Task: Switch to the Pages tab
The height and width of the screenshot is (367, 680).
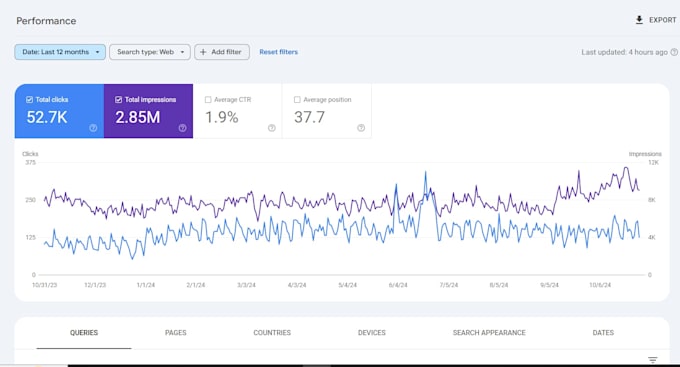Action: [176, 333]
